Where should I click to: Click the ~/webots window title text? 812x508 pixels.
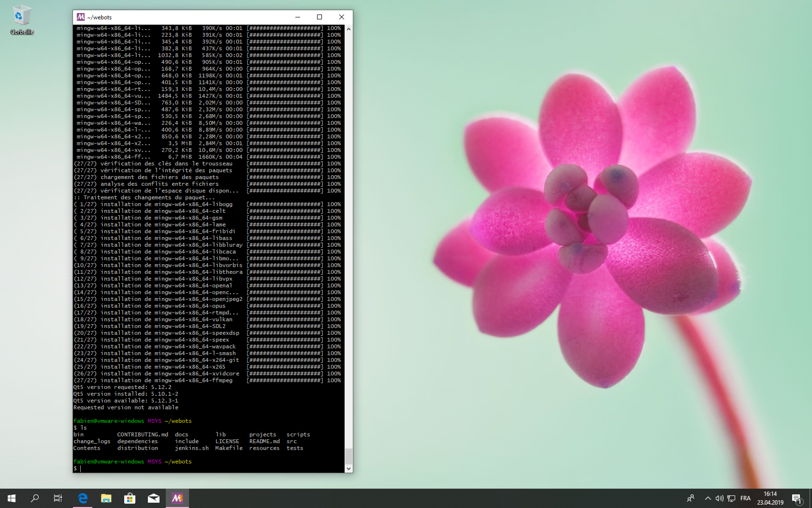point(99,17)
